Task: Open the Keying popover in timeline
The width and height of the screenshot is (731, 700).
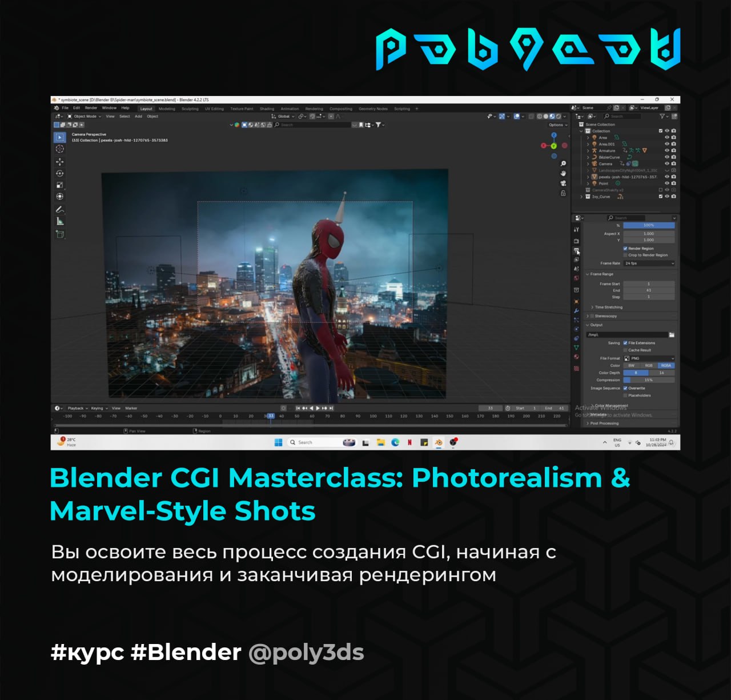Action: tap(99, 408)
